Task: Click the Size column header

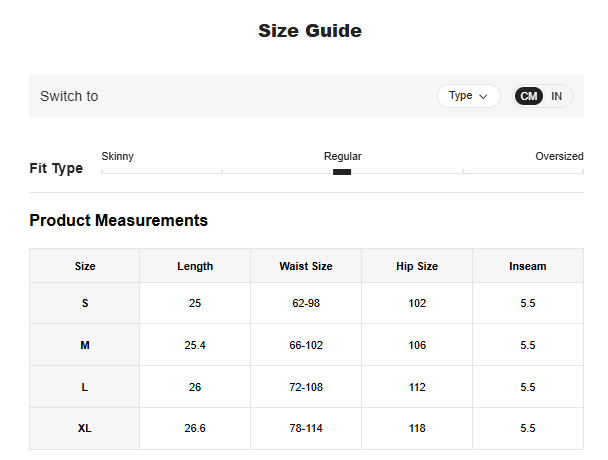Action: [85, 266]
